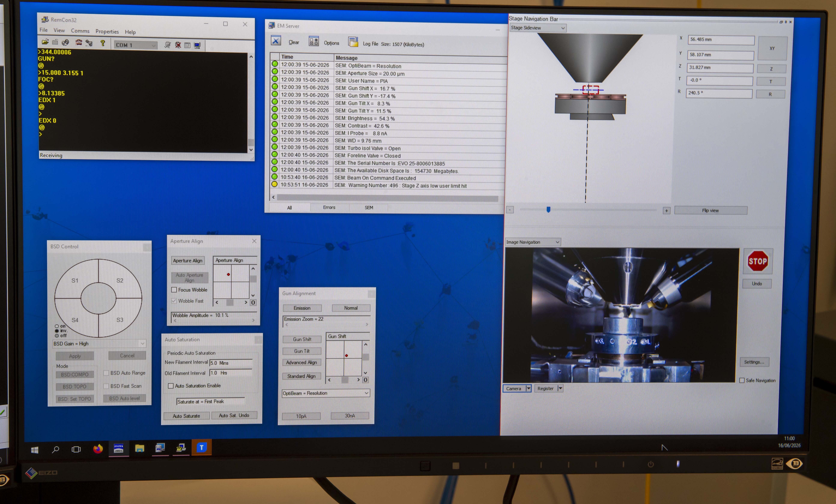Open Task View from the taskbar
This screenshot has height=504, width=836.
[76, 449]
